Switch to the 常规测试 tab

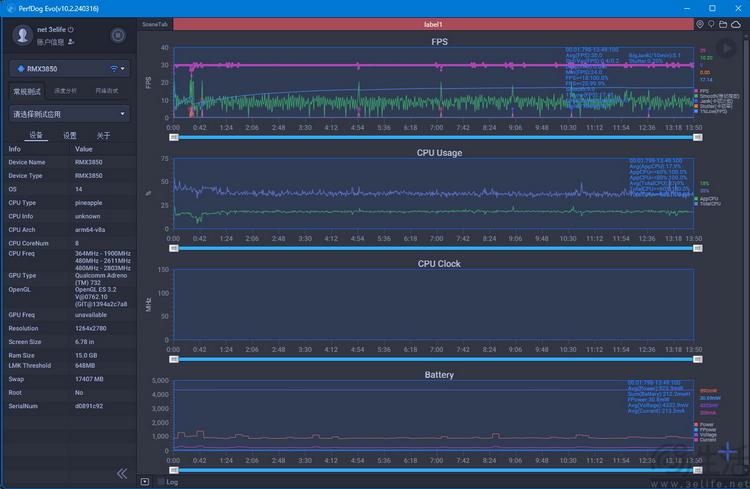coord(27,91)
